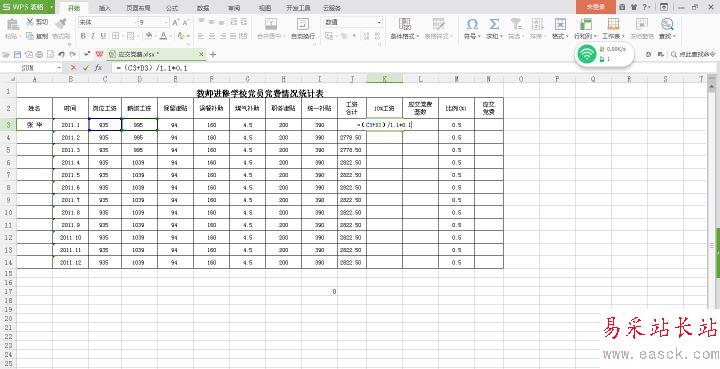Switch to the 审阅 (Review) tab
720x369 pixels.
234,8
